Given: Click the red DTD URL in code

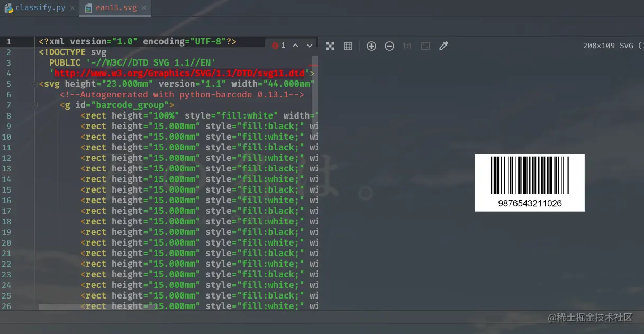Looking at the screenshot, I should coord(180,74).
